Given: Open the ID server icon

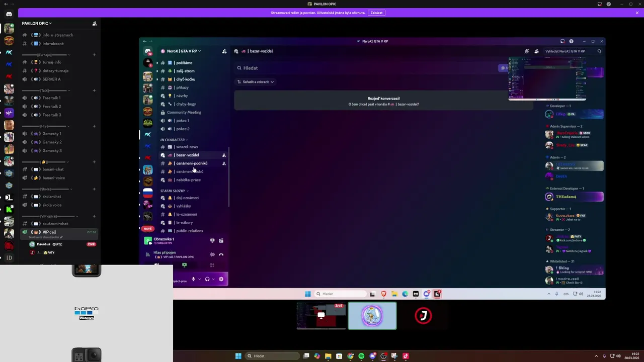Looking at the screenshot, I should click(x=9, y=258).
